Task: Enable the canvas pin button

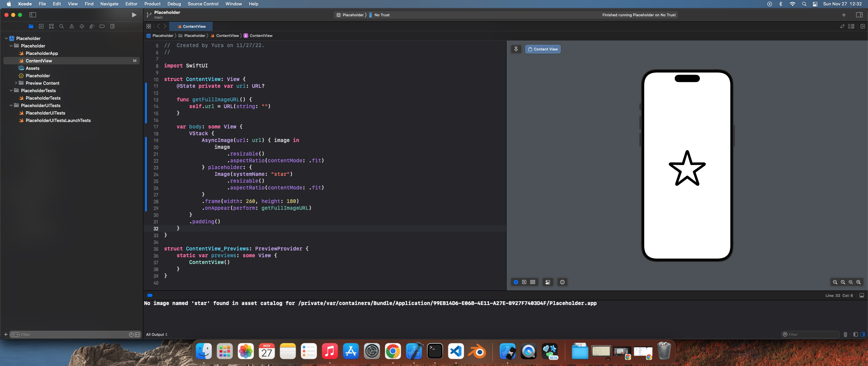Action: coord(516,49)
